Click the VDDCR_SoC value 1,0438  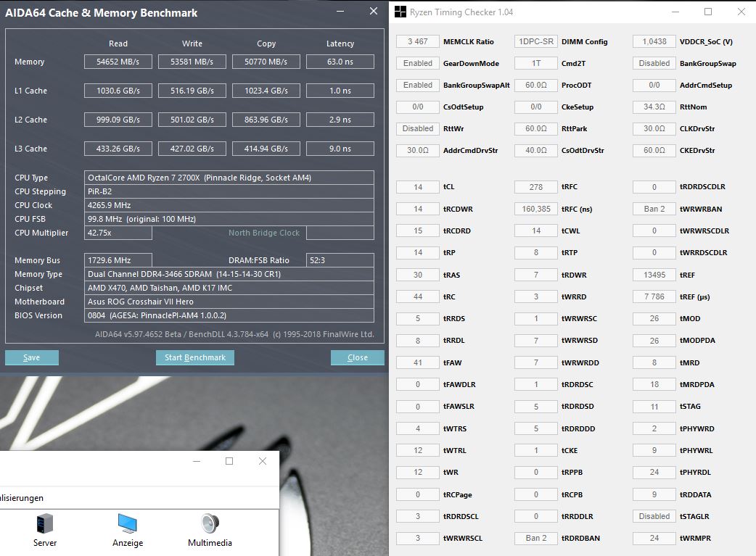coord(654,41)
